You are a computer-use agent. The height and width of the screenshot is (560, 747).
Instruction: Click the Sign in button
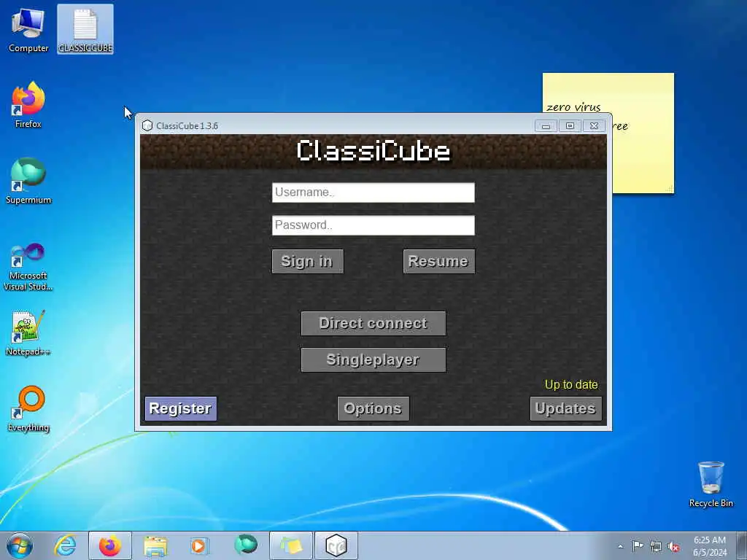click(307, 261)
